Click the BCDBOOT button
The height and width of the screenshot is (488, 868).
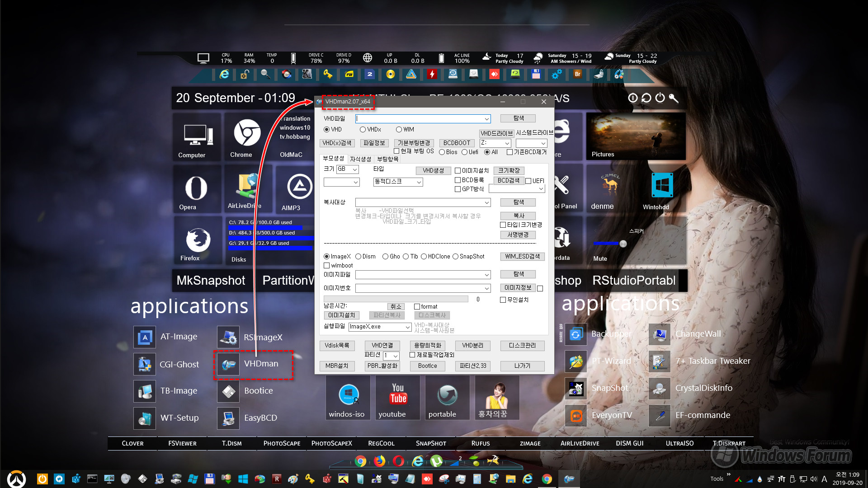click(x=457, y=143)
